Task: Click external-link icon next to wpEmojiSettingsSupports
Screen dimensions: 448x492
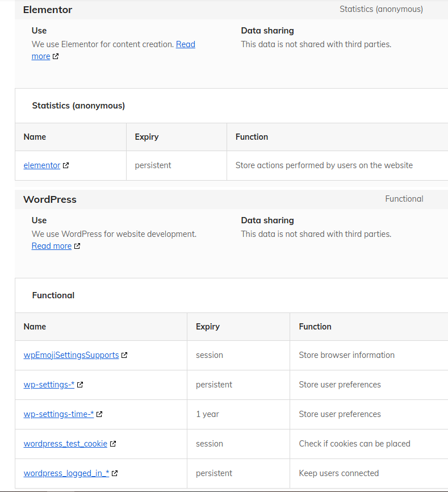Action: click(x=124, y=355)
